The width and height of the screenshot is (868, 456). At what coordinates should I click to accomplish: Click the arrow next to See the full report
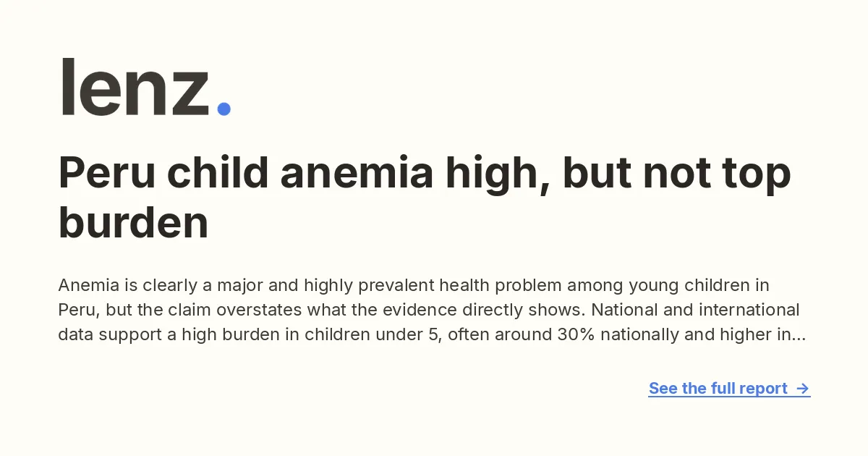pyautogui.click(x=802, y=389)
